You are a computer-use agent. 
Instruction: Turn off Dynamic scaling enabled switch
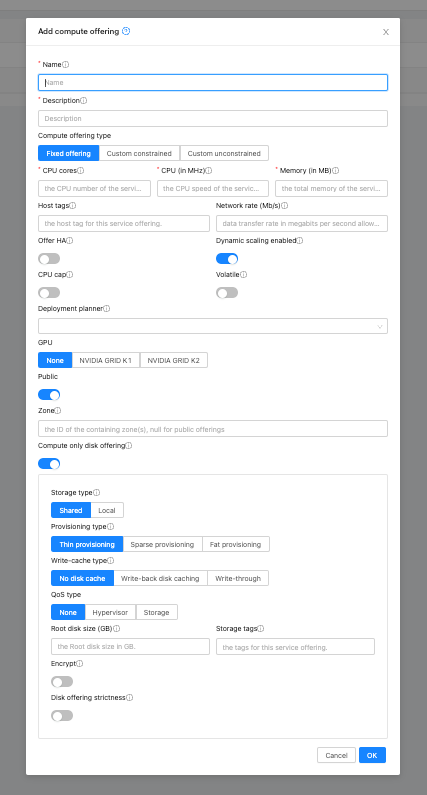[x=227, y=259]
